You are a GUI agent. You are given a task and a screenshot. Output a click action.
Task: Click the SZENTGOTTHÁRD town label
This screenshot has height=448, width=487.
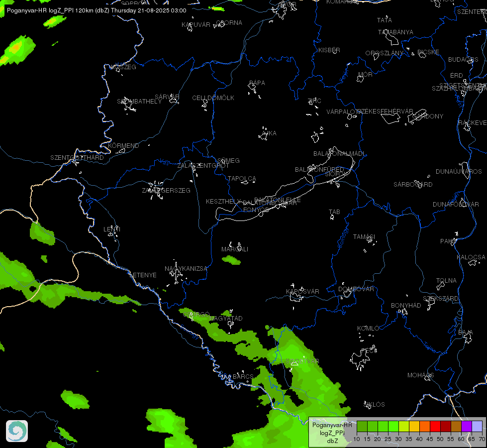pyautogui.click(x=77, y=158)
